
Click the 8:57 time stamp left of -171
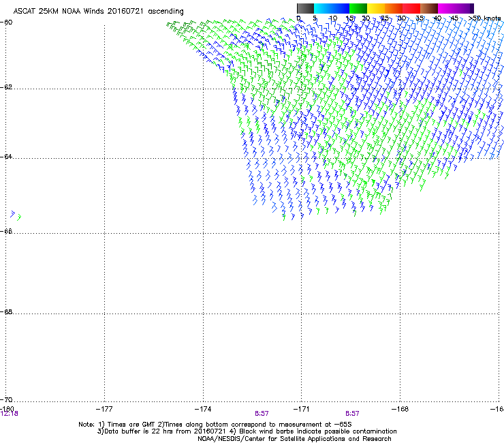coord(262,414)
